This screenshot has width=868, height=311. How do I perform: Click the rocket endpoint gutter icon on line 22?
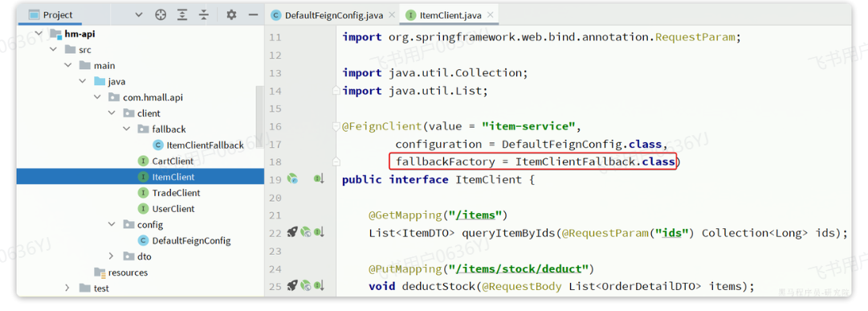(x=292, y=233)
